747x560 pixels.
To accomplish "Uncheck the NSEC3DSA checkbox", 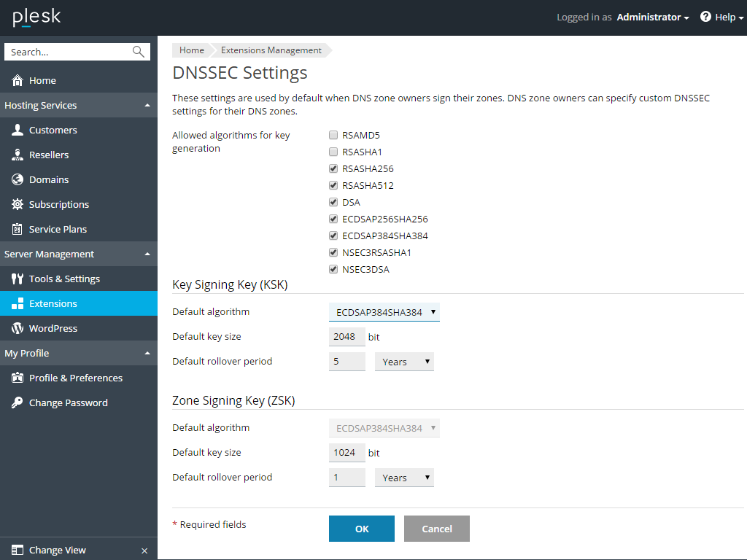I will click(x=333, y=269).
